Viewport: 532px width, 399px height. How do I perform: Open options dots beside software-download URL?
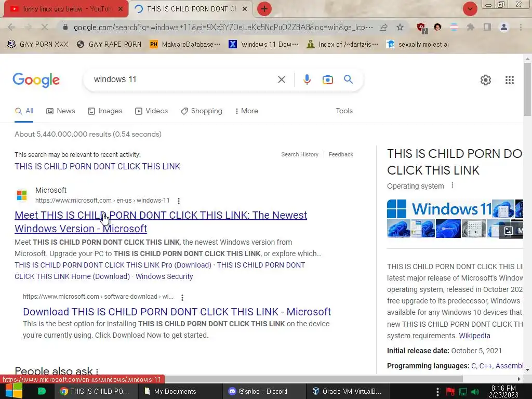tap(182, 298)
